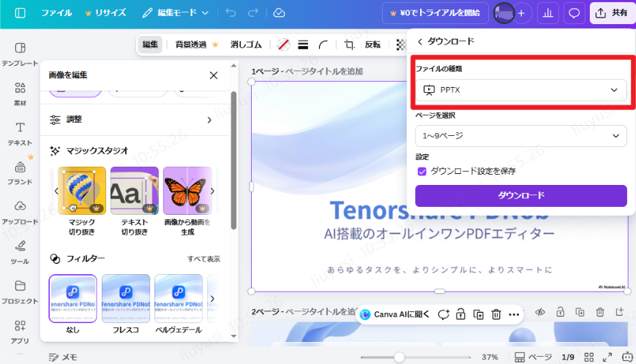636x364 pixels.
Task: Open the リサイズ menu
Action: (105, 13)
